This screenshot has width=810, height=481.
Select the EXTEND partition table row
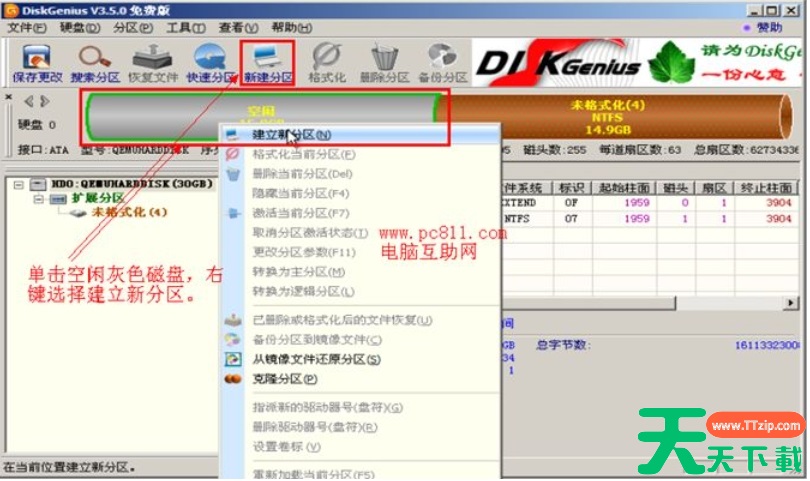coord(650,203)
